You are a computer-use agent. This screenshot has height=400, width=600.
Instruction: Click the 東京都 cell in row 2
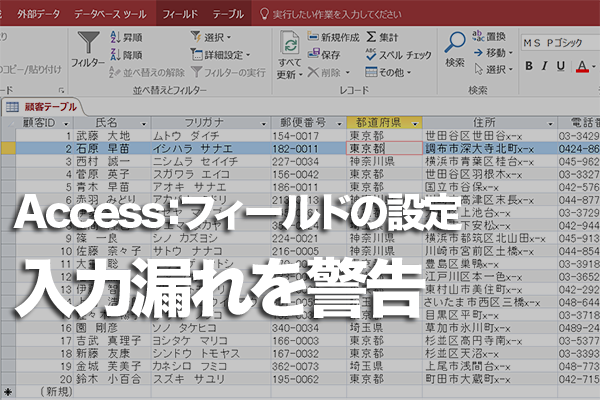(385, 149)
